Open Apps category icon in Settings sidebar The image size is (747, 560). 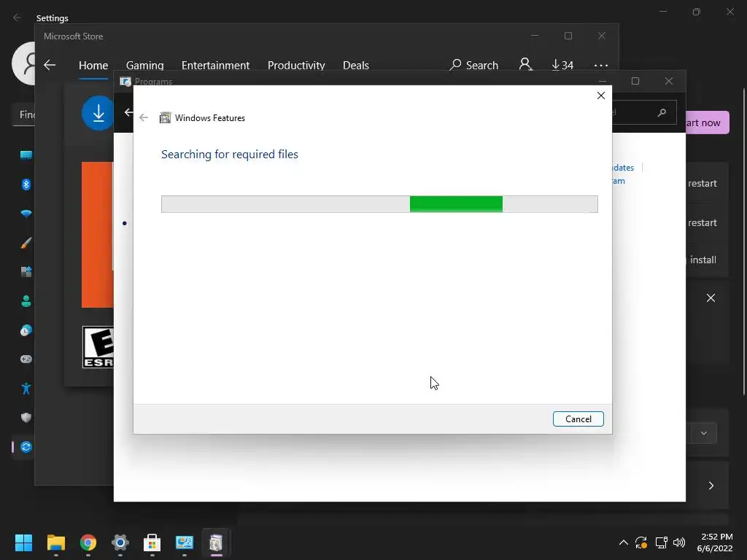(x=26, y=272)
